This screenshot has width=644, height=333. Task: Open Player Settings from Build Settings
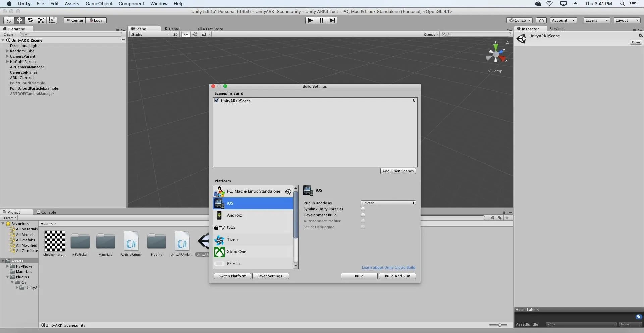[x=271, y=276]
